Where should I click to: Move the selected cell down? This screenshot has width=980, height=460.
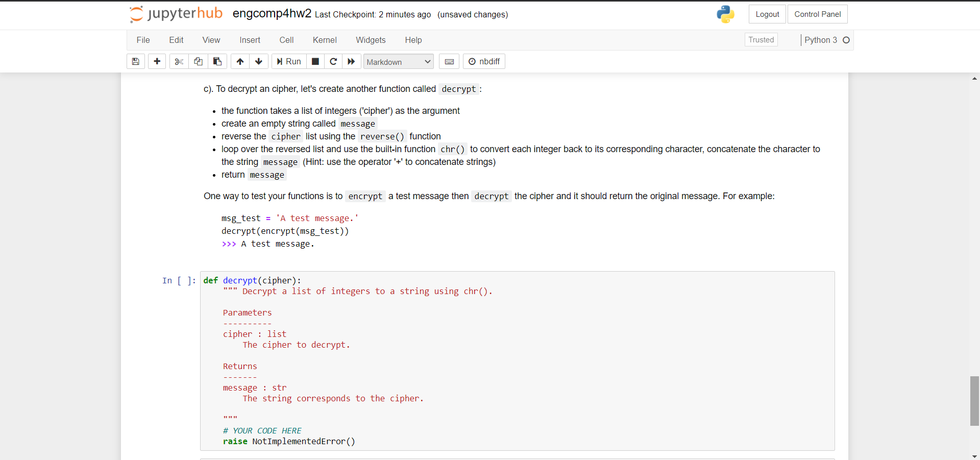259,61
